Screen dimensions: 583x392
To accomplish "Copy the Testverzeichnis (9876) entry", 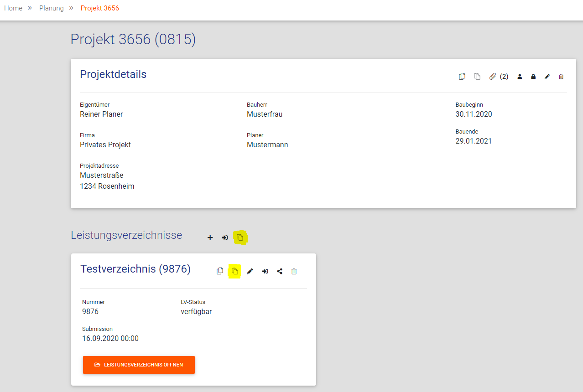I will click(220, 271).
